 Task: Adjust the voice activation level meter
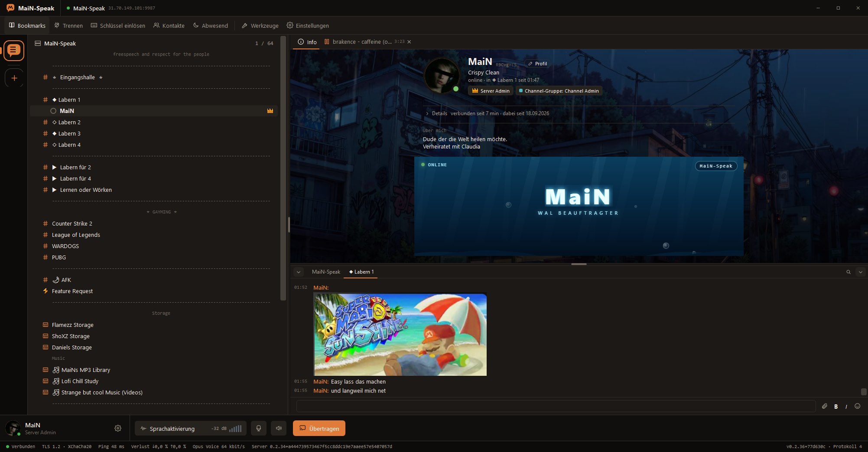click(235, 429)
